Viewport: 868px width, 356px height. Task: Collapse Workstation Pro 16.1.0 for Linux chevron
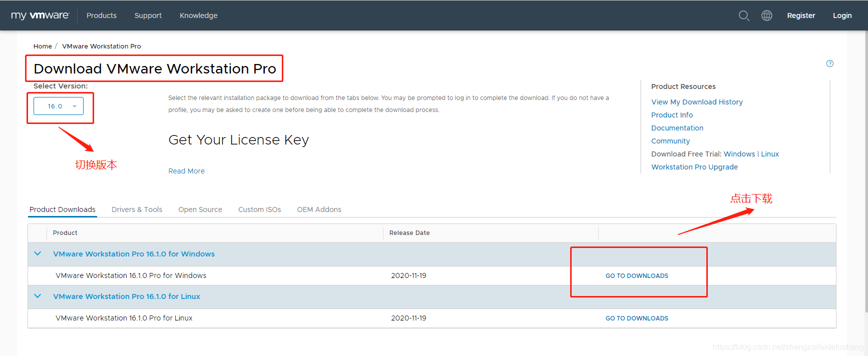point(38,296)
